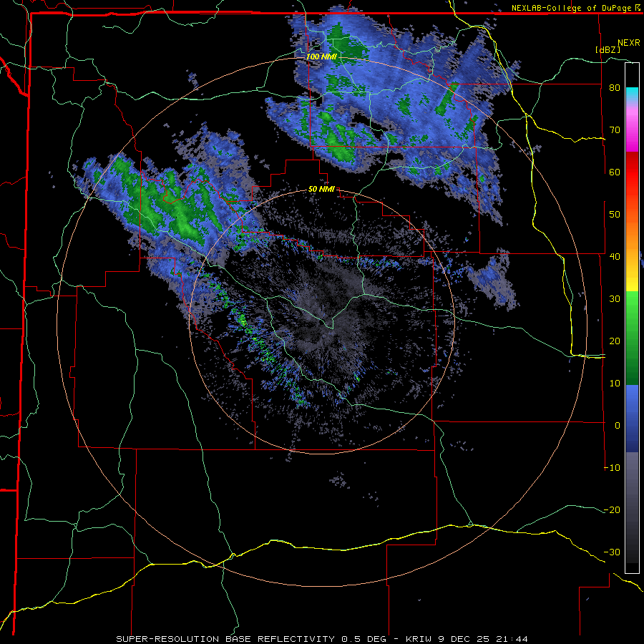The height and width of the screenshot is (644, 644).
Task: Click the NEXR label above color scale
Action: click(x=629, y=43)
